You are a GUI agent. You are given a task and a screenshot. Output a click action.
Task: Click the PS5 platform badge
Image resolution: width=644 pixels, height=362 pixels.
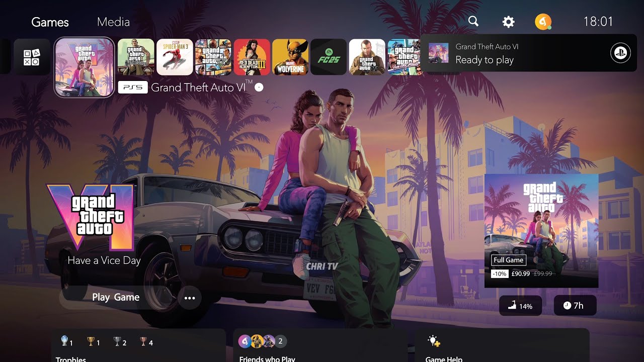tap(133, 87)
